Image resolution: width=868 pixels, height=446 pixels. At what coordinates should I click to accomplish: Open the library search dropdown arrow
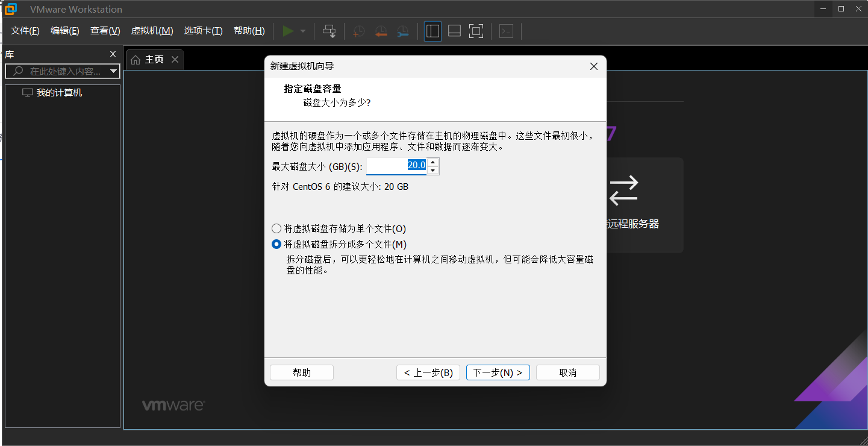point(114,71)
